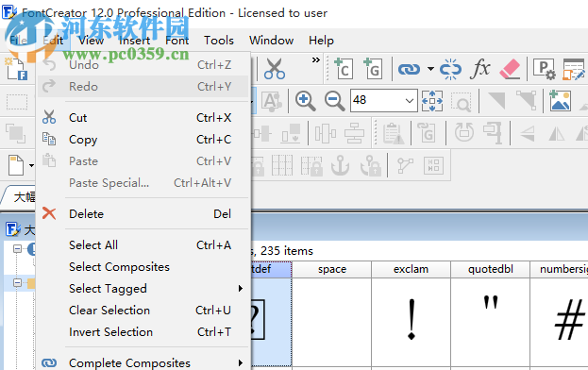Viewport: 588px width, 370px height.
Task: Click the new font document icon
Action: pos(17,69)
